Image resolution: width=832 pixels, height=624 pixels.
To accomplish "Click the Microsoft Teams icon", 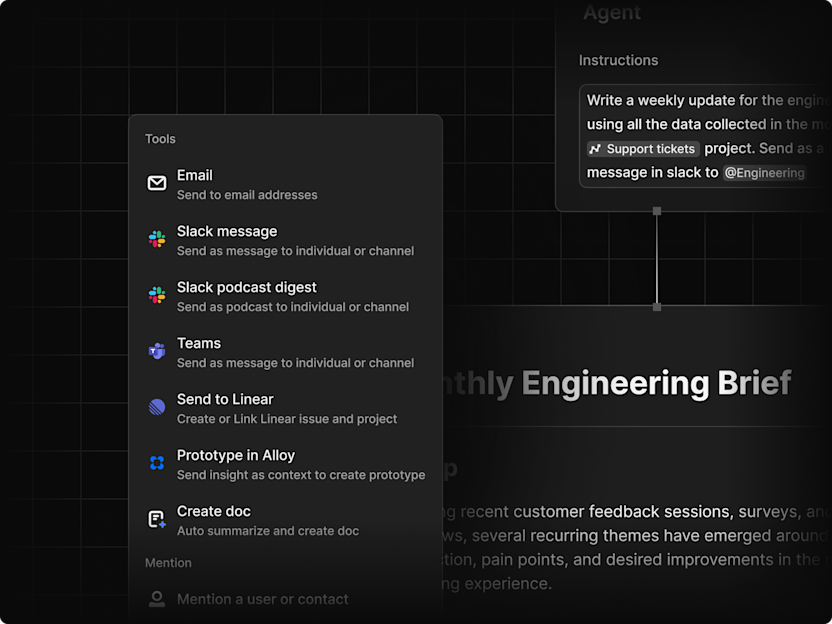I will tap(157, 351).
